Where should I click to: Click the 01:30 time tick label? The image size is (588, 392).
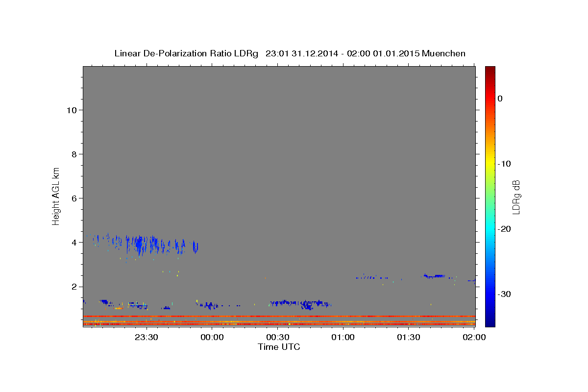(x=409, y=337)
